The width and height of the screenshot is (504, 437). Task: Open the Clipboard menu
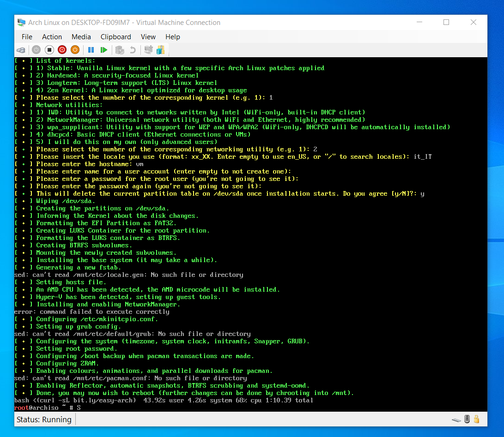pos(115,37)
